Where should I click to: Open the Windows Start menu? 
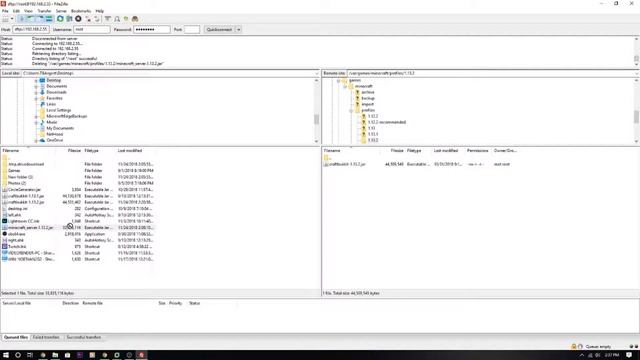pyautogui.click(x=6, y=355)
